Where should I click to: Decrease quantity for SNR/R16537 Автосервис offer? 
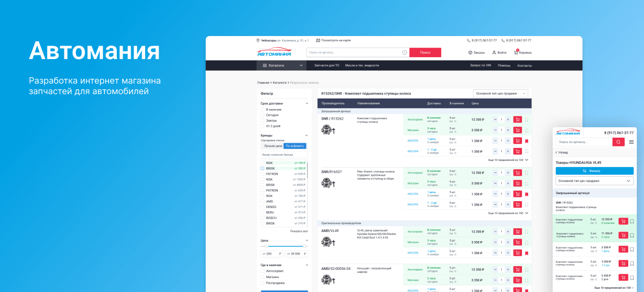coord(495,173)
